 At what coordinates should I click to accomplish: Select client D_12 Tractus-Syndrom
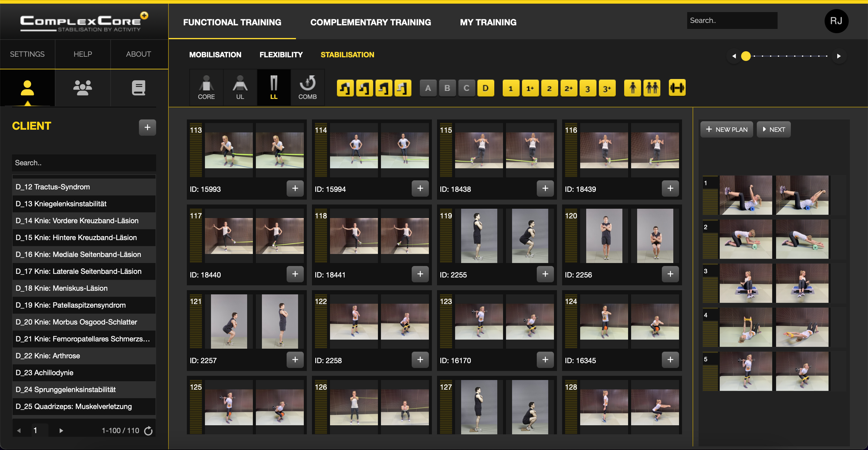(x=84, y=187)
